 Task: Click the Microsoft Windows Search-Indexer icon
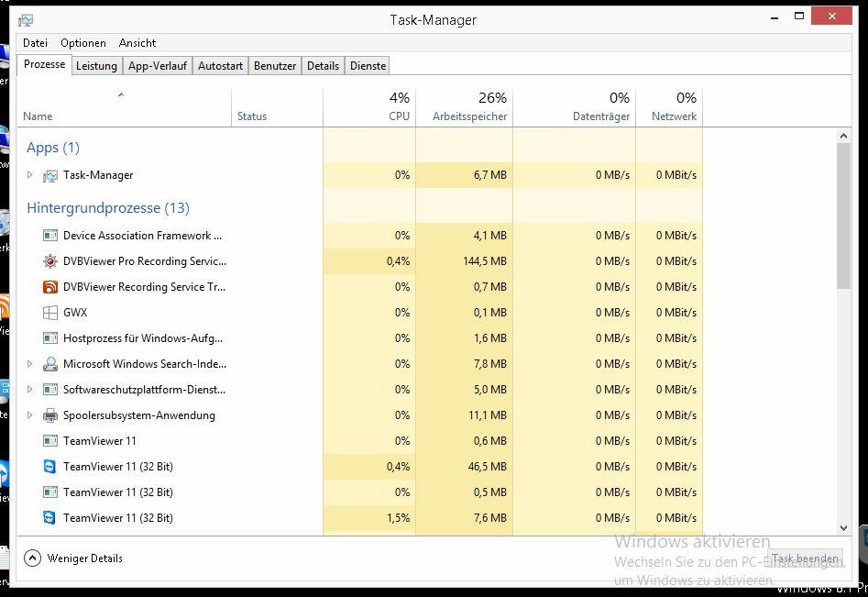[x=50, y=364]
